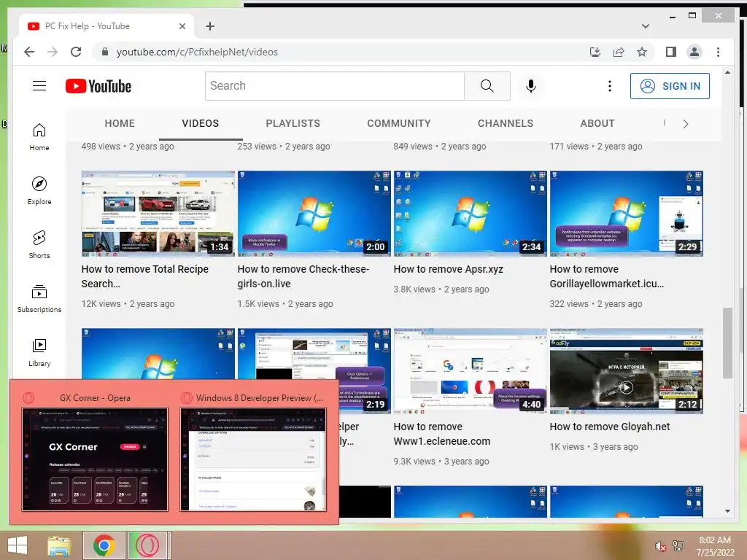The image size is (747, 560).
Task: Click in the YouTube Search field
Action: point(334,86)
